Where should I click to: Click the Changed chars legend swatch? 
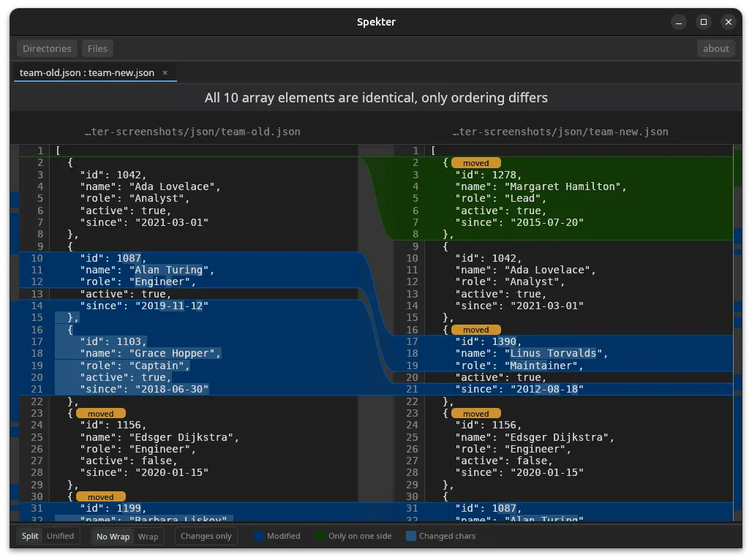(411, 536)
